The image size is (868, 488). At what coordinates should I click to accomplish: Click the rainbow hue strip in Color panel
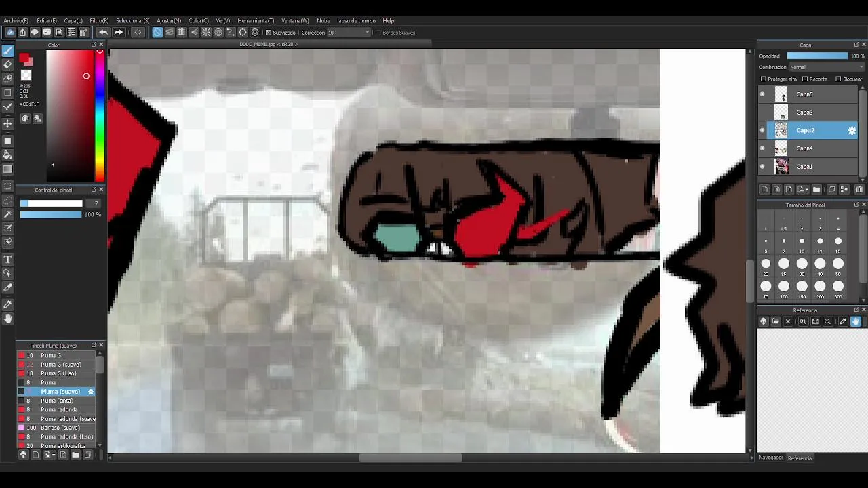point(100,115)
